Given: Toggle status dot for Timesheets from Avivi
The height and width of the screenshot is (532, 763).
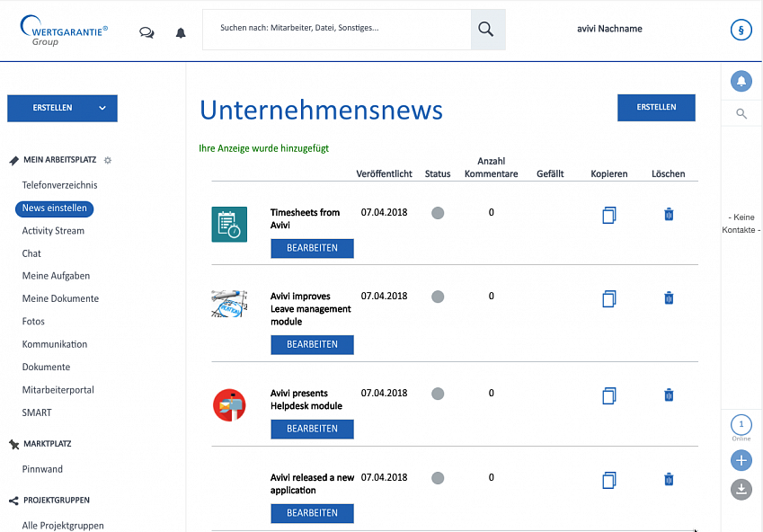Looking at the screenshot, I should 438,213.
